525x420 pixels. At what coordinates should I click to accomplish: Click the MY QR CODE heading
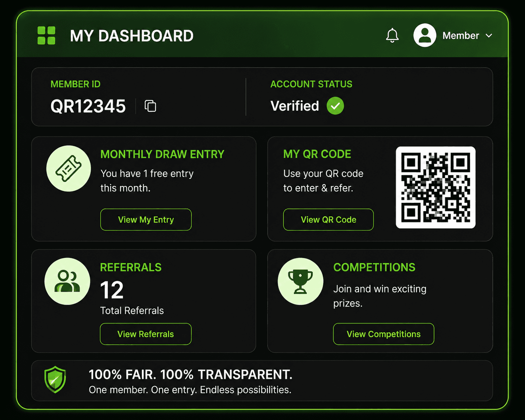(317, 154)
